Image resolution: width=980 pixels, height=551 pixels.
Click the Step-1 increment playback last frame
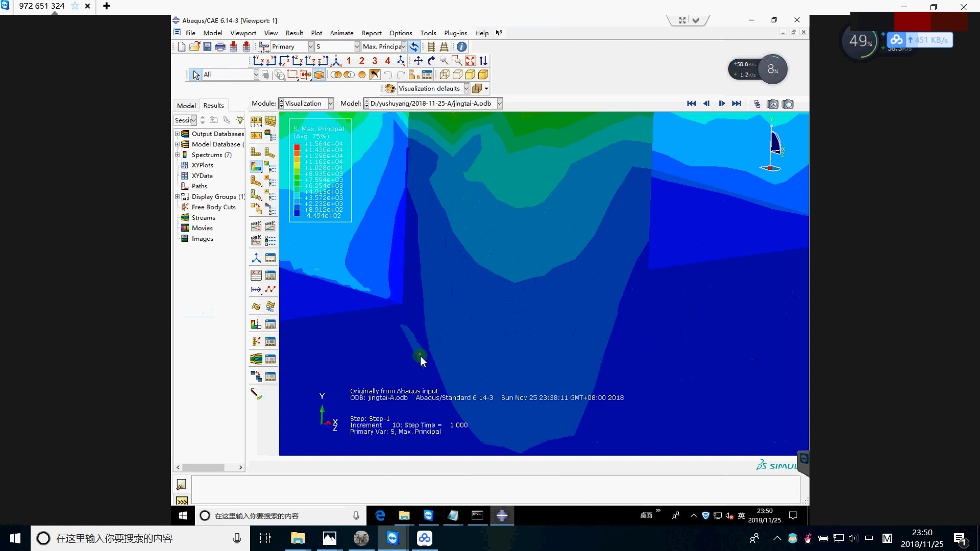(737, 104)
